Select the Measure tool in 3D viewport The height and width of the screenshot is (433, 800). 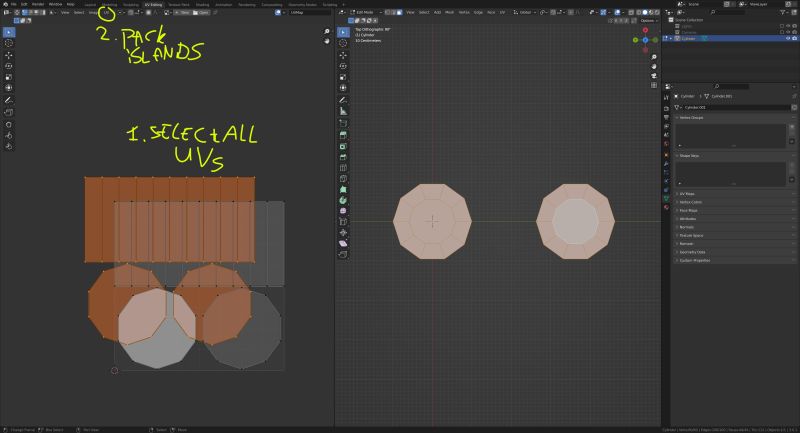343,111
